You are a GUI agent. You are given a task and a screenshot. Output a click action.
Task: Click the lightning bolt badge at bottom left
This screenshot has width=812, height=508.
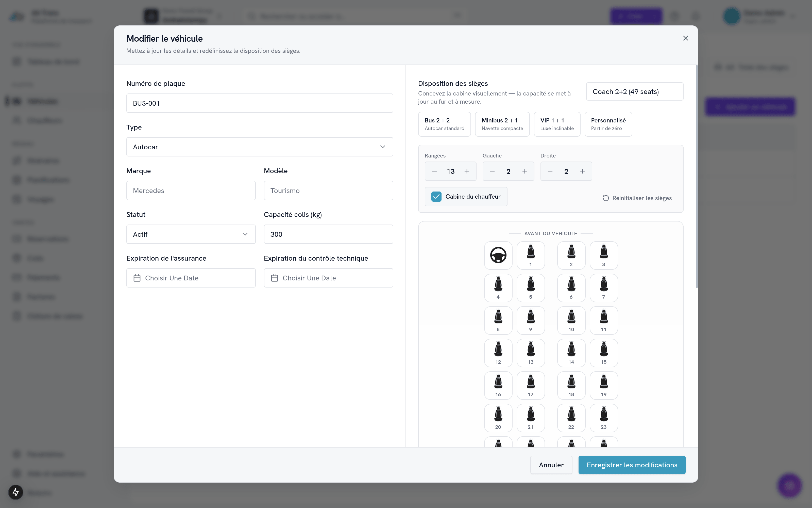click(x=15, y=492)
